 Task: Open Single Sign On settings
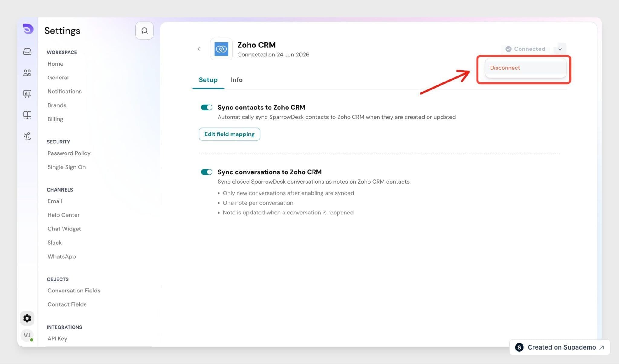(66, 167)
